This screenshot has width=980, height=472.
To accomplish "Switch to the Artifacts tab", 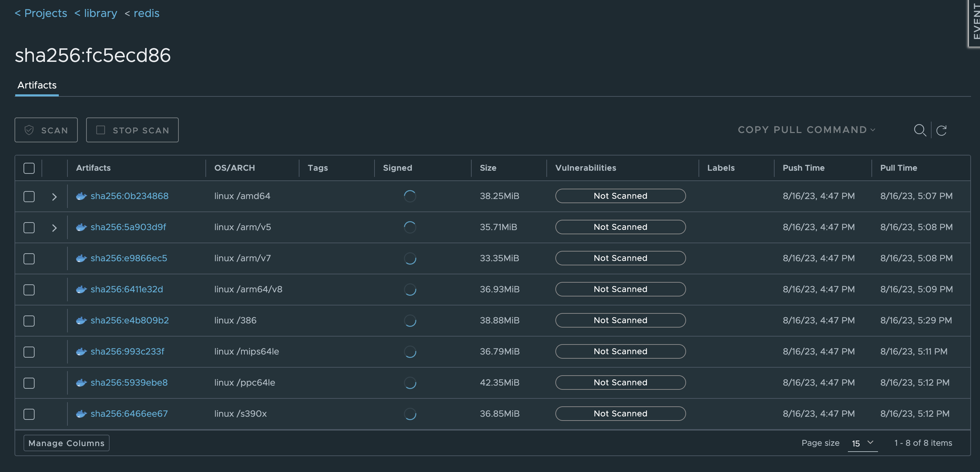I will coord(37,85).
